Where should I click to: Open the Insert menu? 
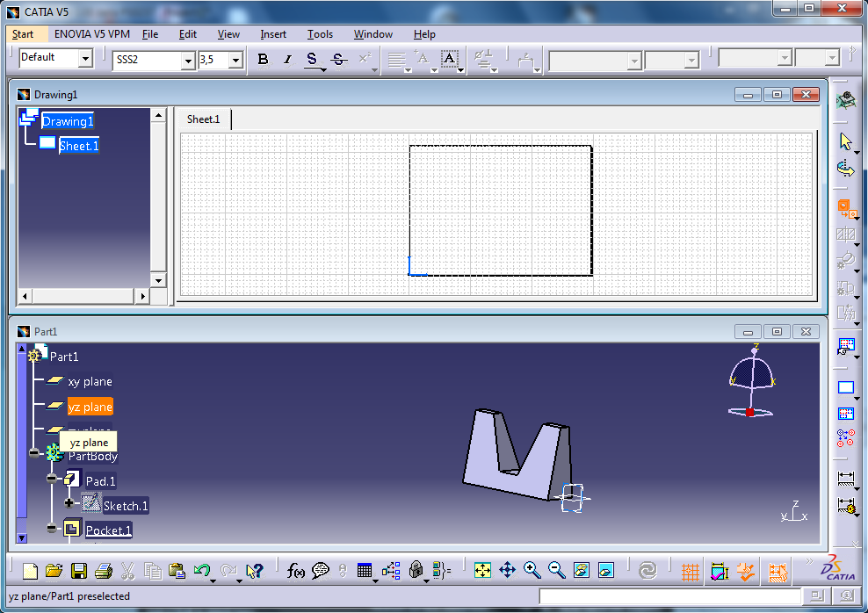point(273,34)
